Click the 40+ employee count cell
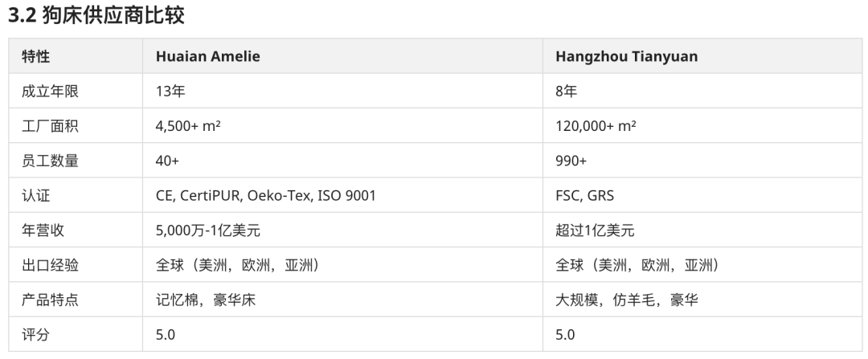Viewport: 868px width, 359px height. click(x=342, y=161)
